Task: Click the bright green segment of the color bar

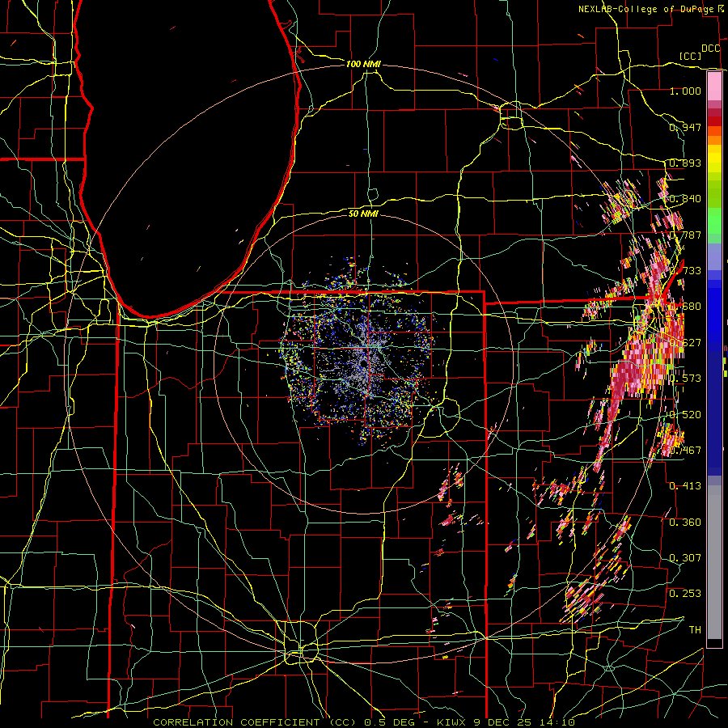Action: [x=714, y=221]
